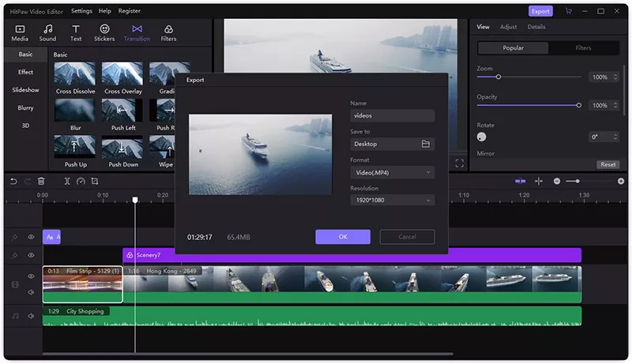632x364 pixels.
Task: Open the Sound library icon
Action: [x=47, y=32]
